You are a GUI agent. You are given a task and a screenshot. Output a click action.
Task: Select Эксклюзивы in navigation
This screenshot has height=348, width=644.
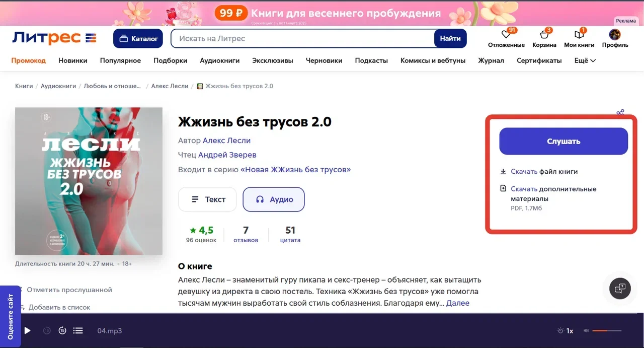pos(273,60)
